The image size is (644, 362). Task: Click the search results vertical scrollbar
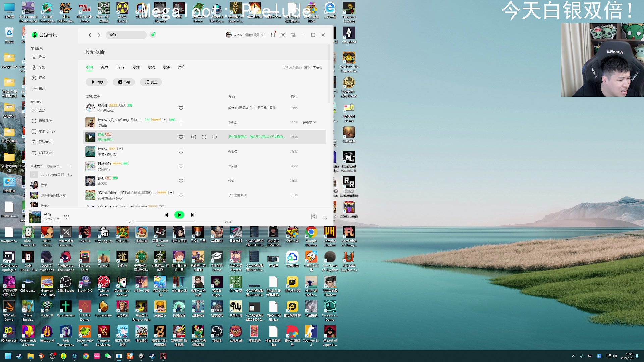point(329,73)
